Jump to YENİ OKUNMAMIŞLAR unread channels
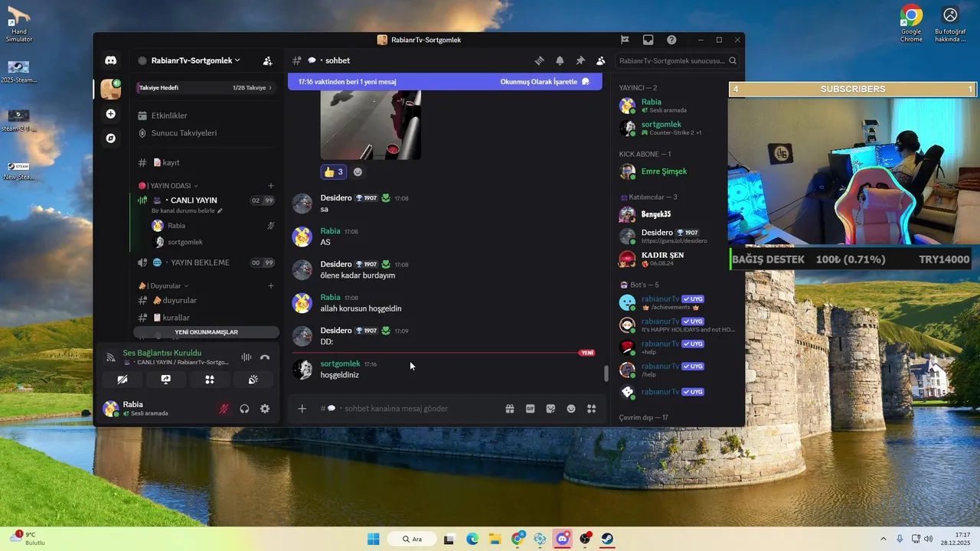The height and width of the screenshot is (551, 980). (206, 332)
